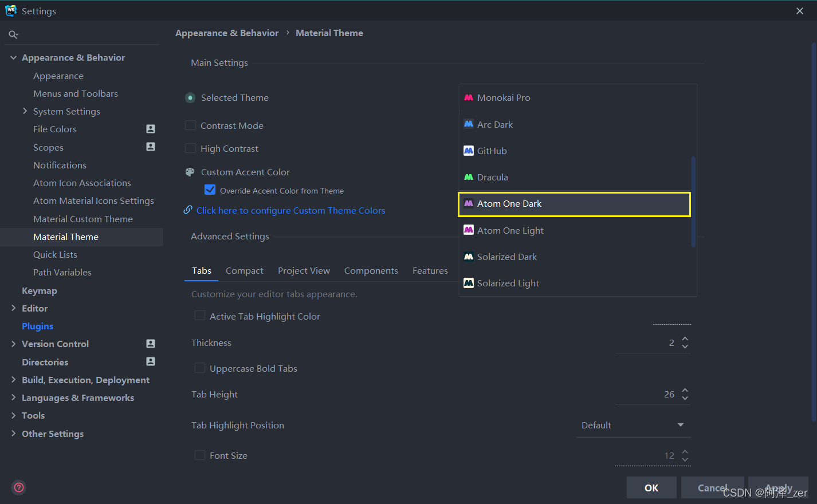
Task: Click the Scopes project-level icon
Action: [x=151, y=147]
